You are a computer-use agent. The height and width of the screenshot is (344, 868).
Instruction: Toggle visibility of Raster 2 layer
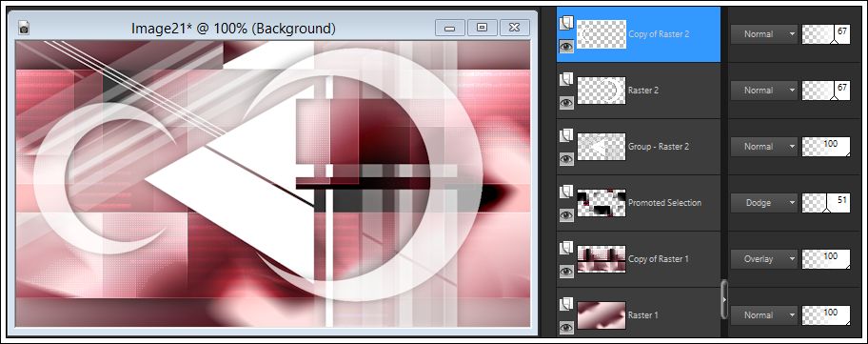click(x=565, y=103)
